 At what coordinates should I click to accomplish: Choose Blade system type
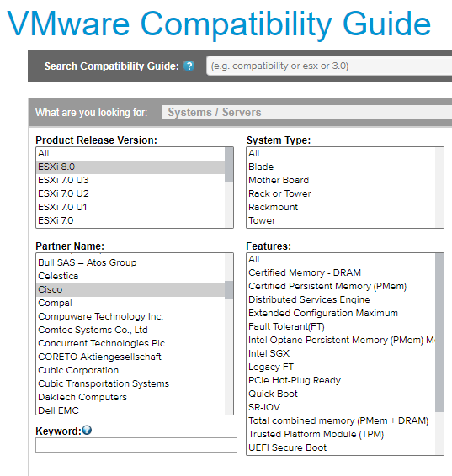341,167
